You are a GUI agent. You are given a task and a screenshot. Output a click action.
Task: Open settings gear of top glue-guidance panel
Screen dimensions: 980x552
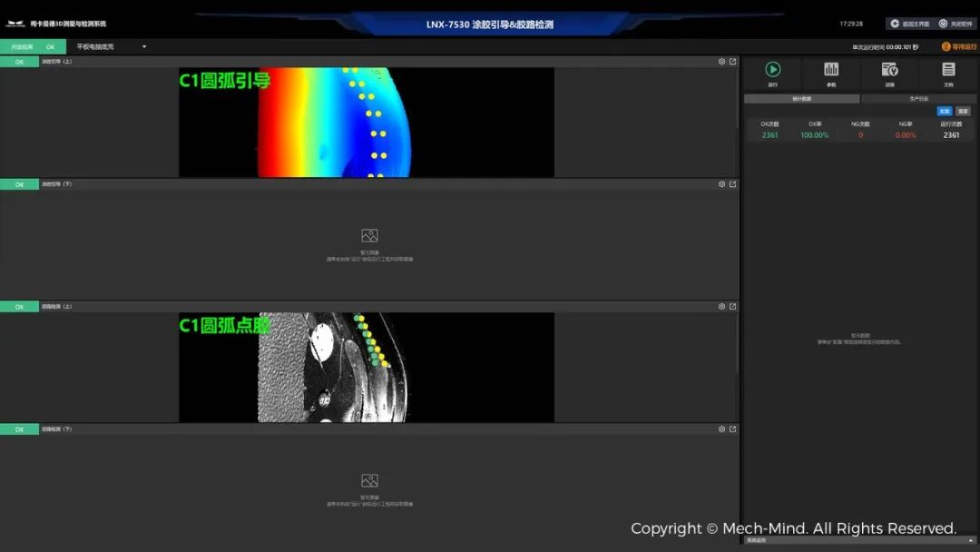(721, 62)
